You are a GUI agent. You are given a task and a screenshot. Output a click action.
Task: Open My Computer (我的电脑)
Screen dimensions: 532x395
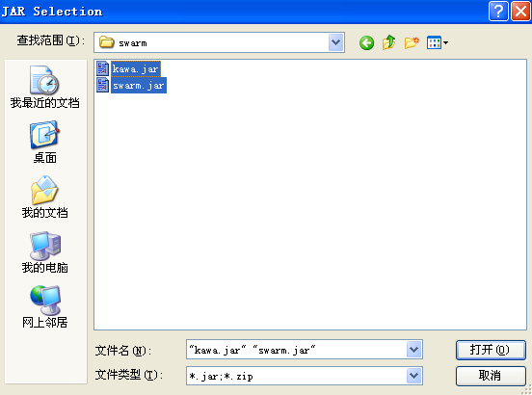tap(44, 252)
